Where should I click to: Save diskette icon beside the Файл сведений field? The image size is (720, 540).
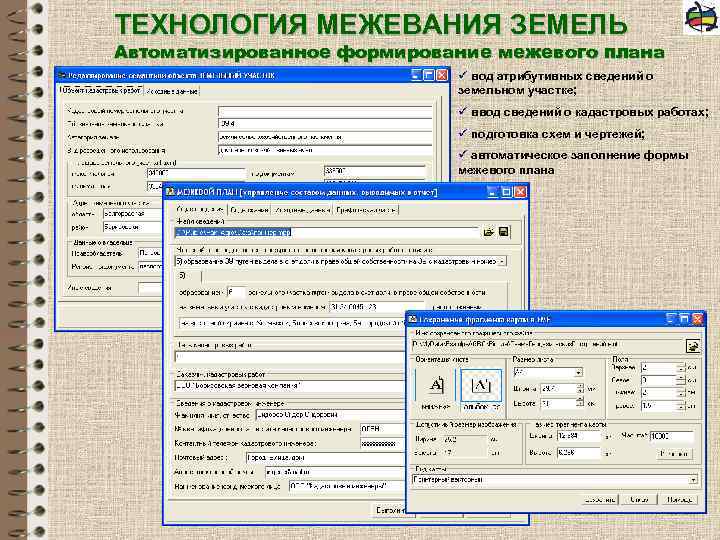point(503,232)
